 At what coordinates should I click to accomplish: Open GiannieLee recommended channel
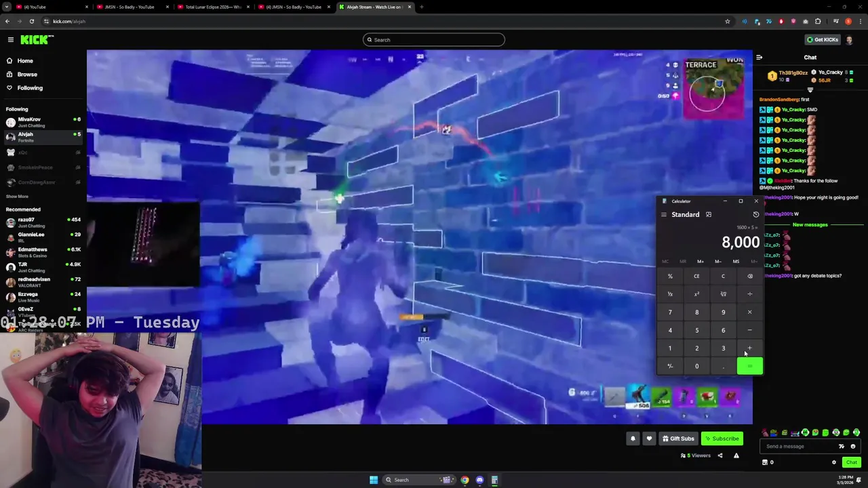[42, 237]
